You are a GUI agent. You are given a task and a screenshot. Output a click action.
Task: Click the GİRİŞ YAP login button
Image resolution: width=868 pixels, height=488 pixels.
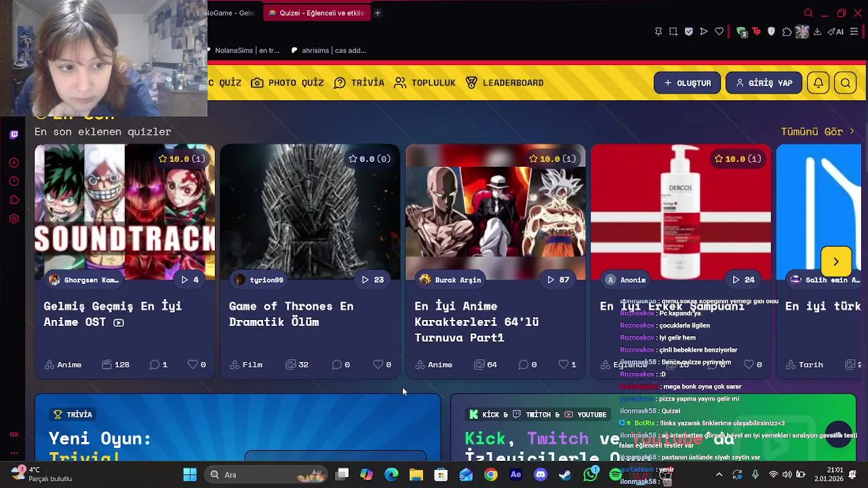point(764,83)
